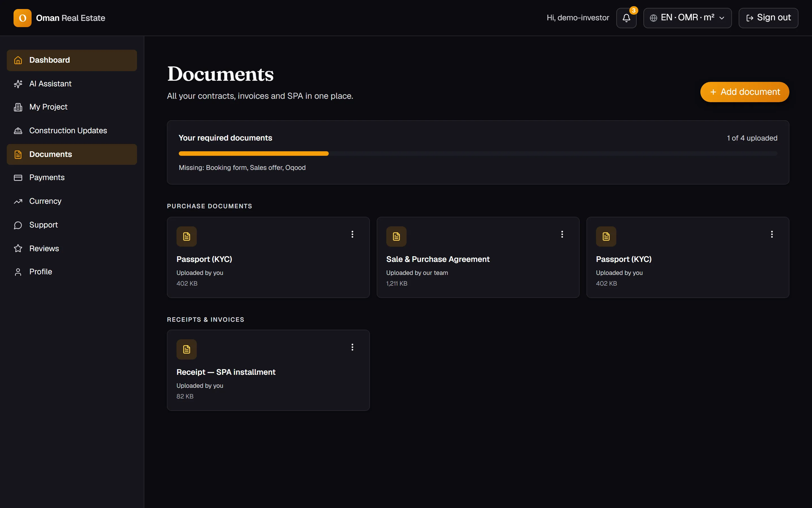Select Payments in sidebar
The height and width of the screenshot is (508, 812).
72,178
